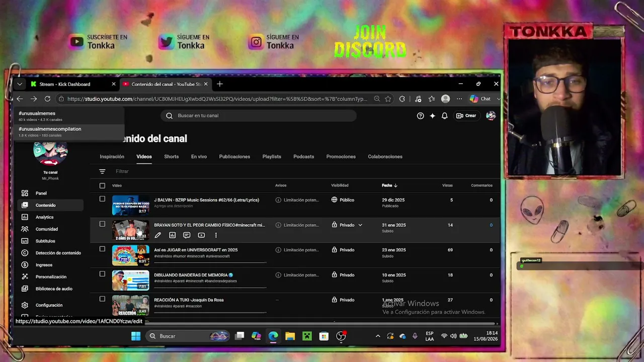Open analytics icon for BRAYAN SOTO video

pos(173,235)
